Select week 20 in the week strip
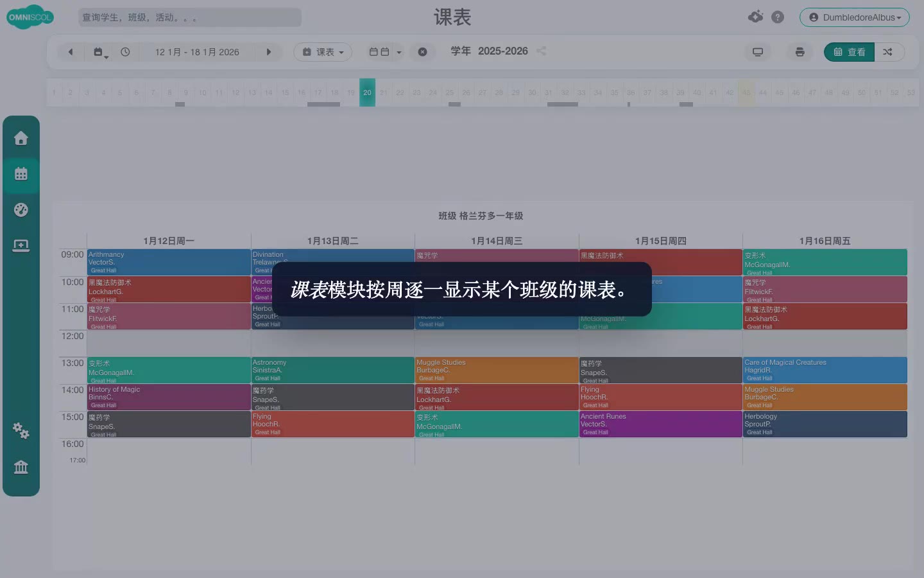Screen dimensions: 924x578 [367, 92]
